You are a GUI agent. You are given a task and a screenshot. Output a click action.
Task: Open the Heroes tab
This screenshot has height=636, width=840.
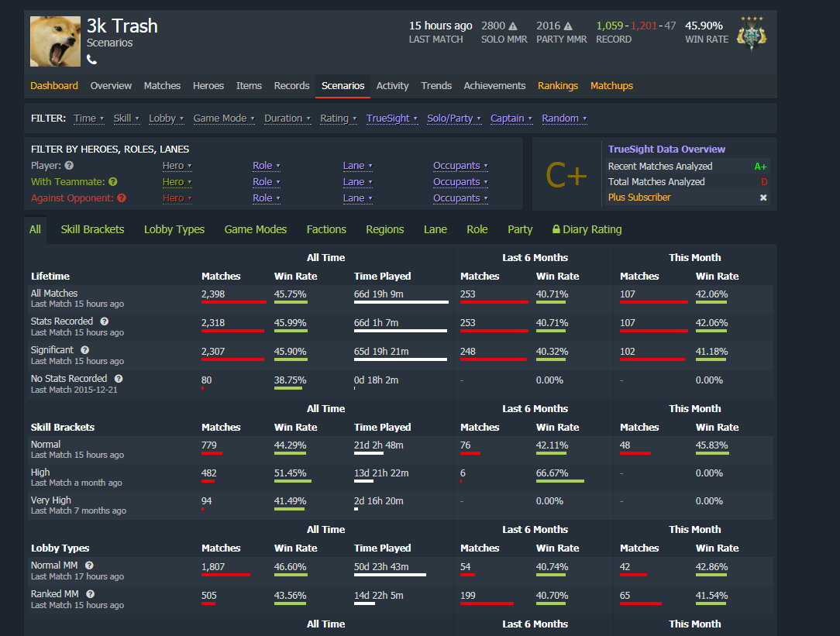[x=208, y=86]
